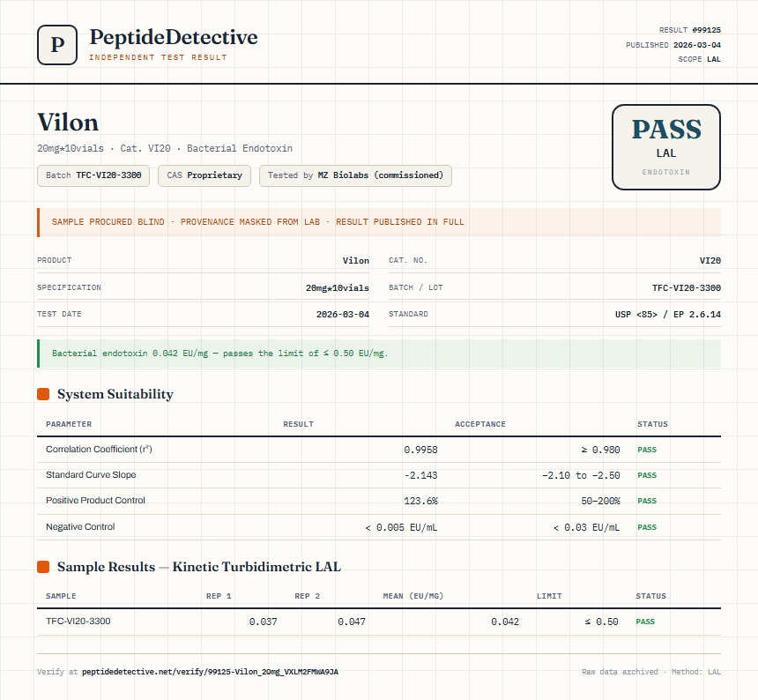Click the PeptideDetective brand title
The image size is (758, 700).
coord(174,37)
